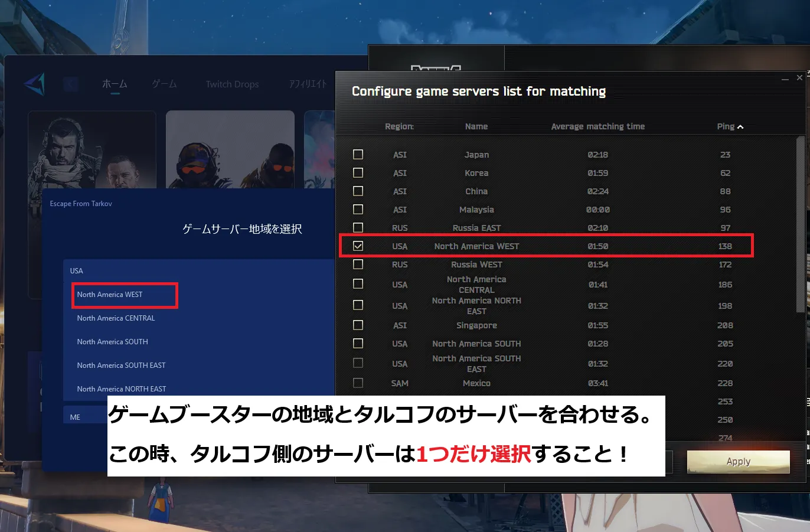Switch to the Twitch Drops tab
Screen dimensions: 810x532
pos(232,84)
